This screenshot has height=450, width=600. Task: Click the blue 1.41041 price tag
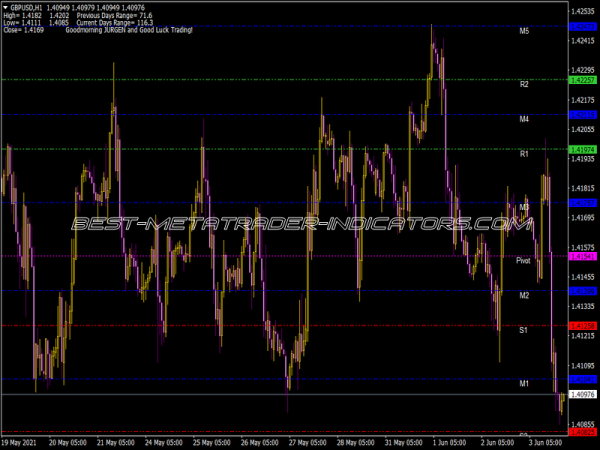[x=583, y=379]
